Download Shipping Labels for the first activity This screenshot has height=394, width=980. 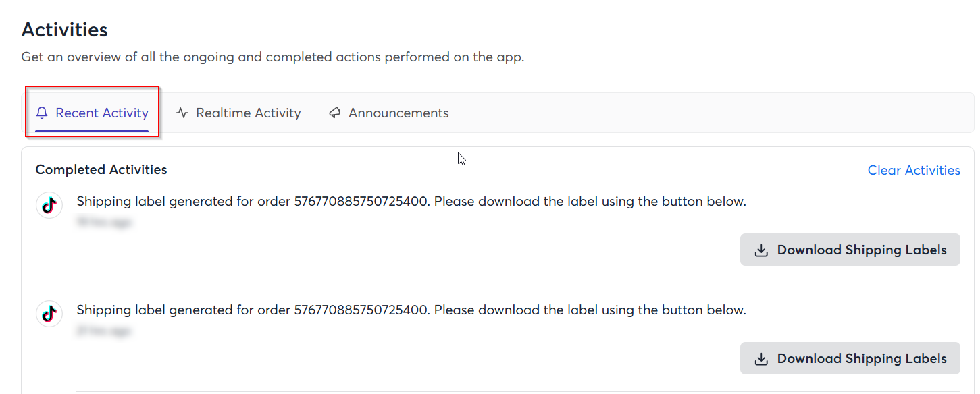[x=850, y=250]
